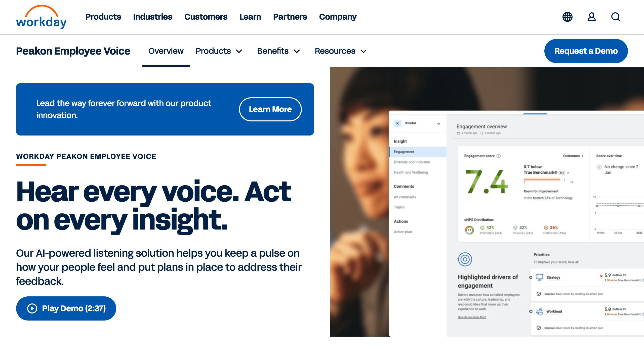The height and width of the screenshot is (360, 644).
Task: Open the language selector globe icon
Action: (567, 17)
